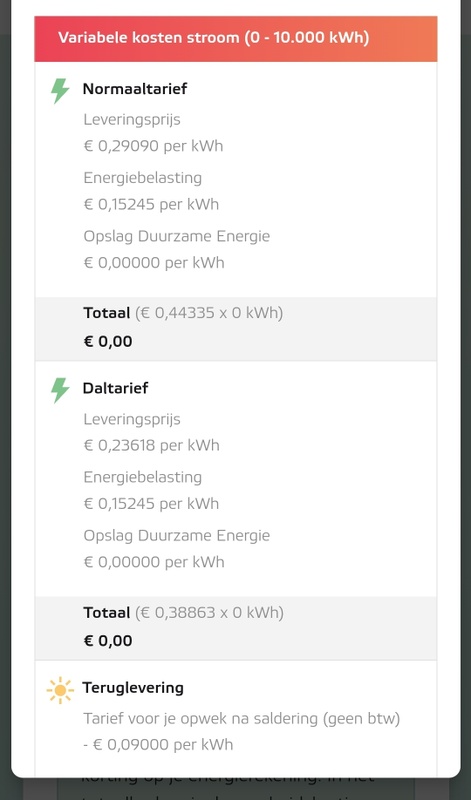Select the Teruglevering heading
This screenshot has height=800, width=471.
coord(133,688)
